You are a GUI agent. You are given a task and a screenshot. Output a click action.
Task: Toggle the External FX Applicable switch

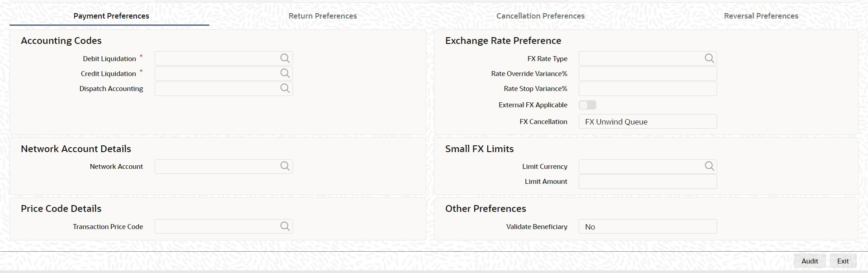[x=587, y=105]
